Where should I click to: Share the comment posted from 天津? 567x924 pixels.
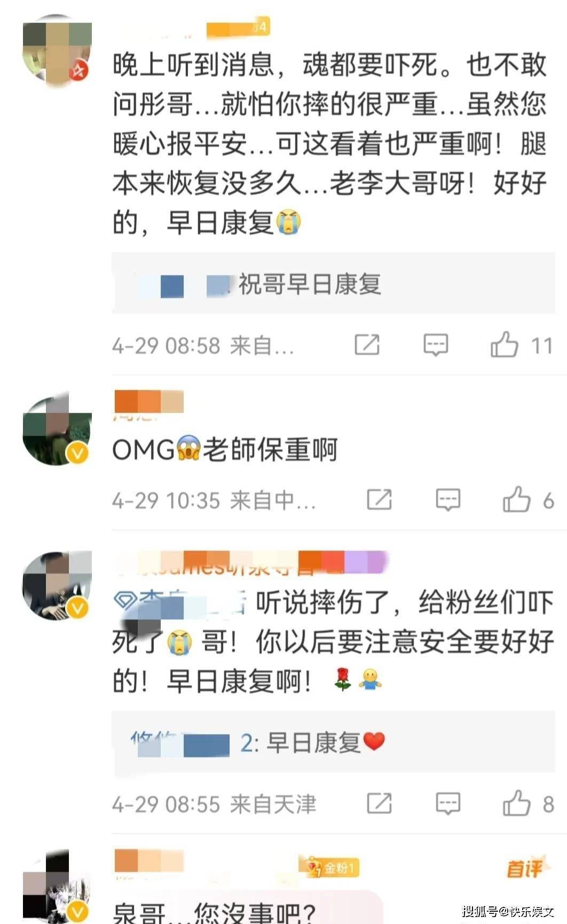tap(380, 803)
